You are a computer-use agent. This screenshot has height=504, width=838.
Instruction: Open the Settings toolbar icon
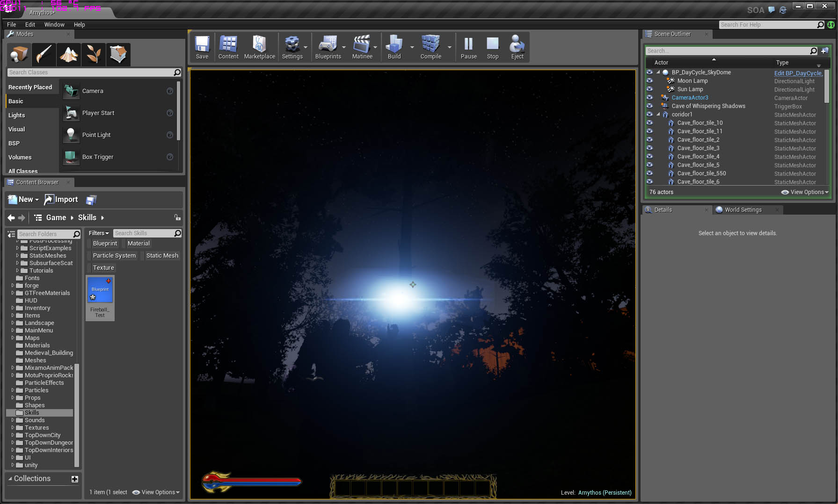(x=292, y=47)
